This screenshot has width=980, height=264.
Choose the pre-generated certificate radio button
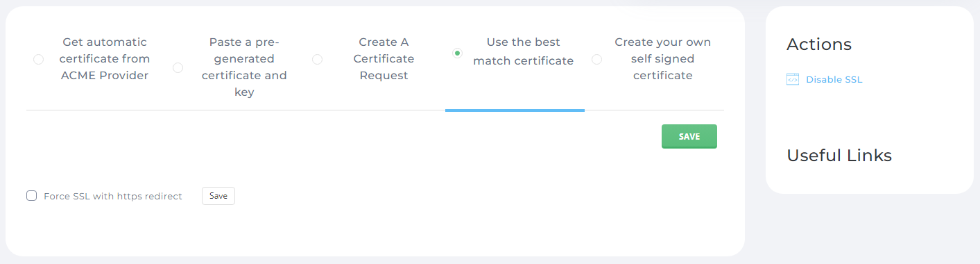point(178,68)
